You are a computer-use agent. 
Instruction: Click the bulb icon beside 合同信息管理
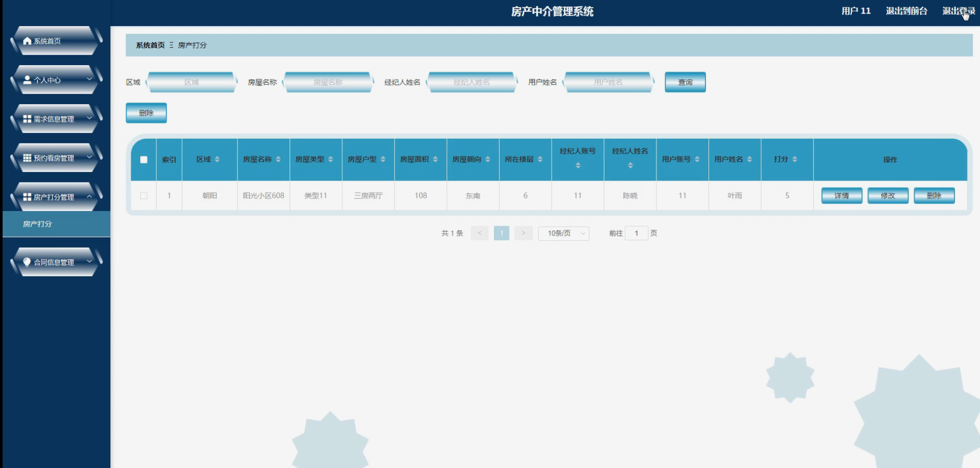coord(27,262)
